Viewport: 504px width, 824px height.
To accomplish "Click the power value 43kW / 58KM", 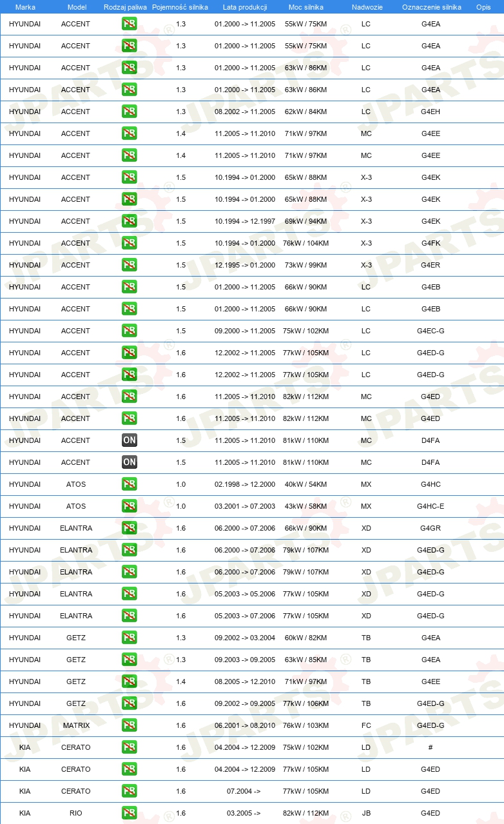I will pos(305,506).
